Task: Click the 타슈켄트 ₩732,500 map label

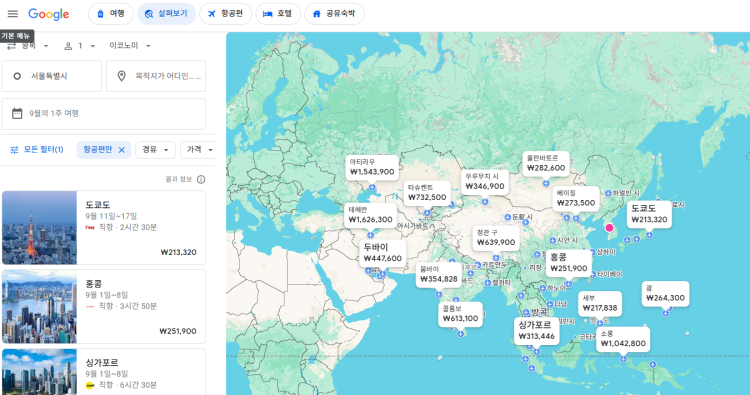Action: 427,193
